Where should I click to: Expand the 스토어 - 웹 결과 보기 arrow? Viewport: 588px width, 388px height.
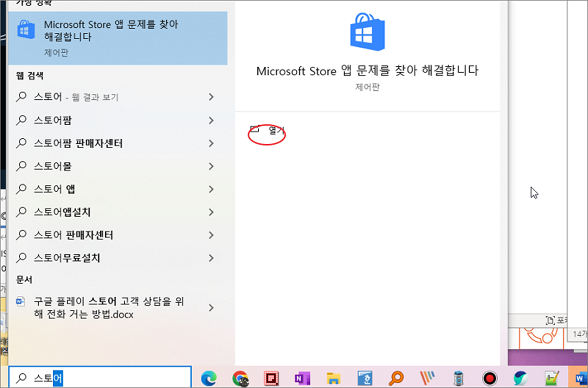(211, 97)
